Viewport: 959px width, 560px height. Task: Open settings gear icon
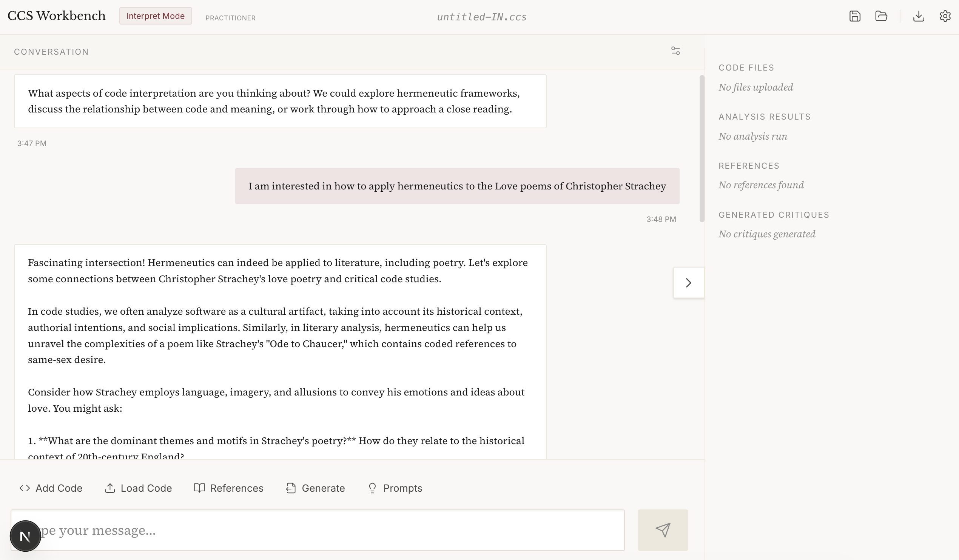(945, 16)
